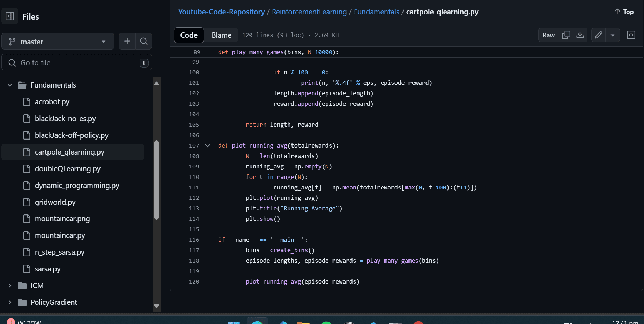644x324 pixels.
Task: Click the file icon beside gridworld.py
Action: coord(27,202)
